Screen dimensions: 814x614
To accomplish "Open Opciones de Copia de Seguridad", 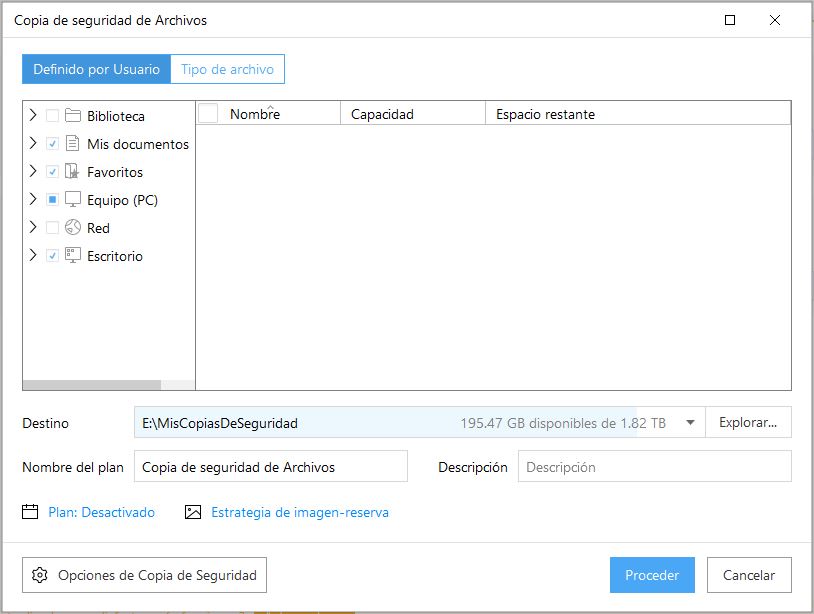I will 145,575.
